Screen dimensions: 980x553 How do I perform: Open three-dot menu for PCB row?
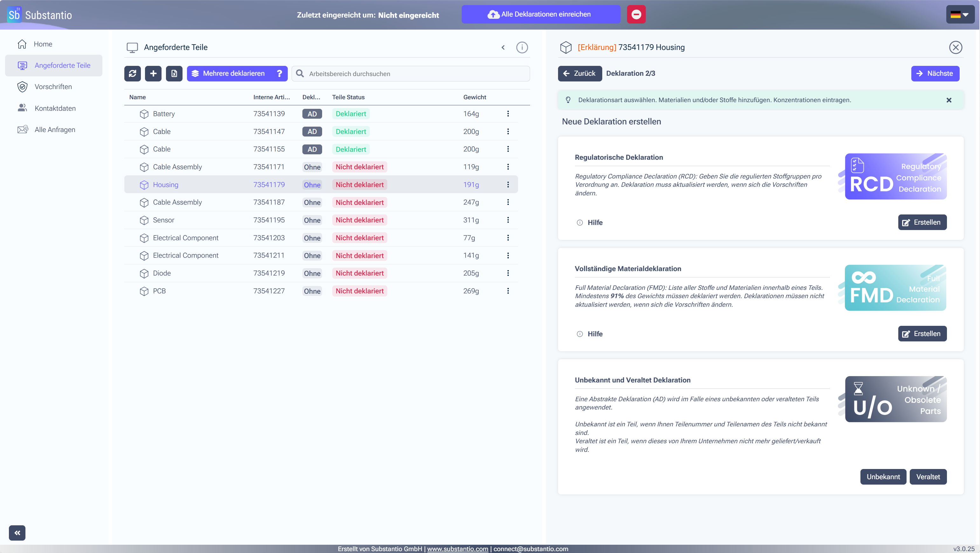click(508, 291)
